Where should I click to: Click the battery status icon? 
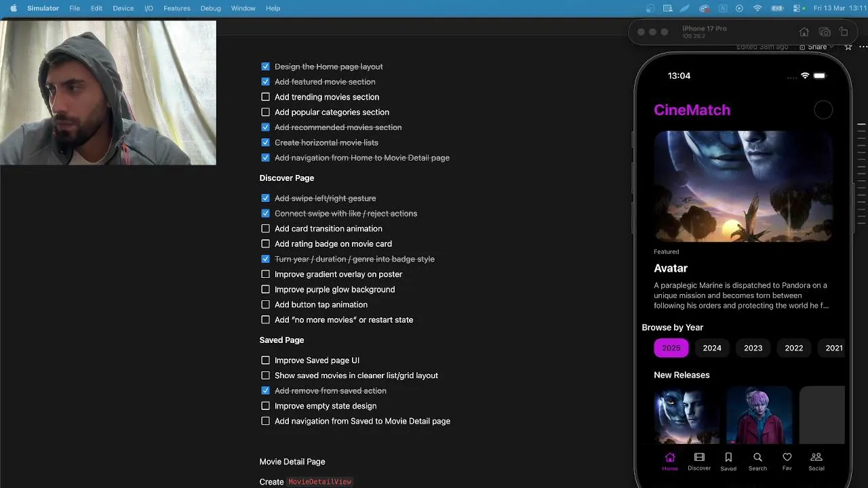click(x=776, y=8)
